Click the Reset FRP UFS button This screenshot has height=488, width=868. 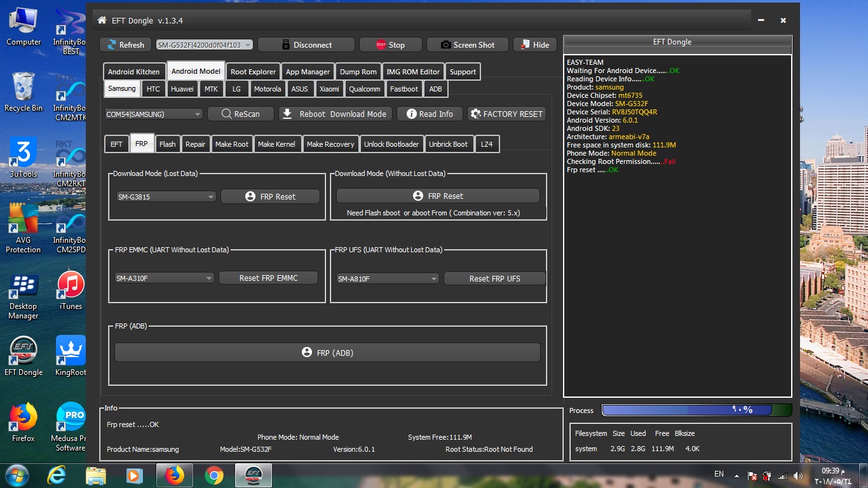pyautogui.click(x=494, y=278)
